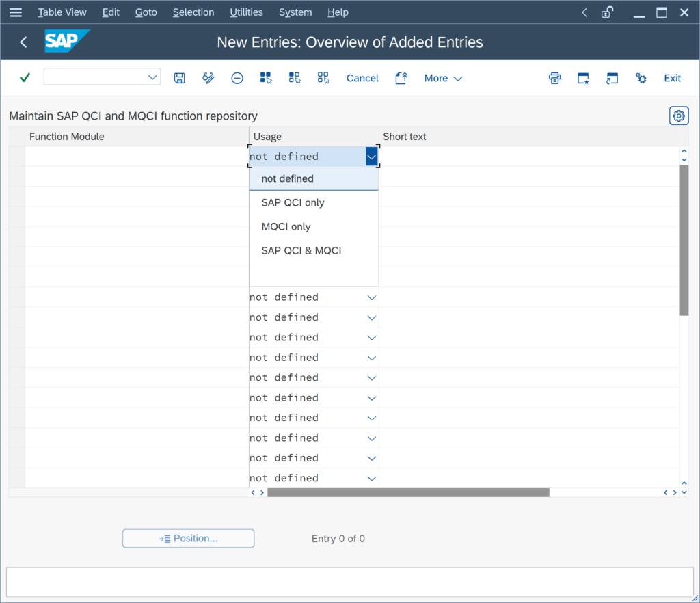Click the Select All icon
This screenshot has width=700, height=603.
click(266, 78)
